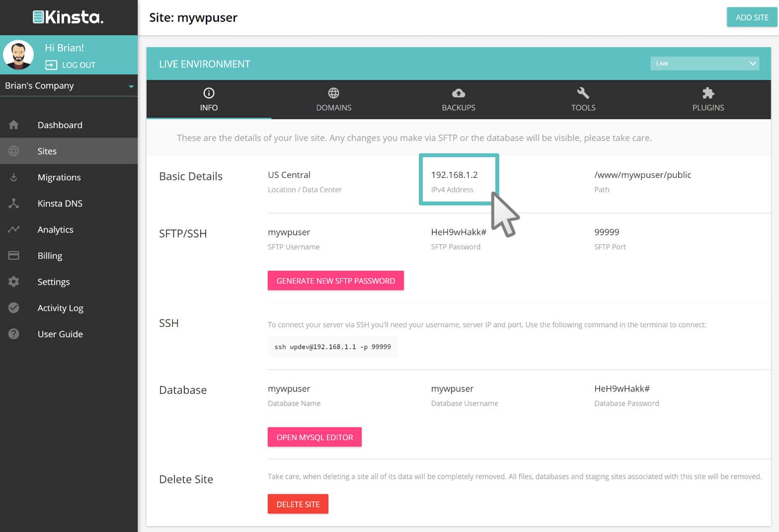Open the User Guide

click(69, 334)
